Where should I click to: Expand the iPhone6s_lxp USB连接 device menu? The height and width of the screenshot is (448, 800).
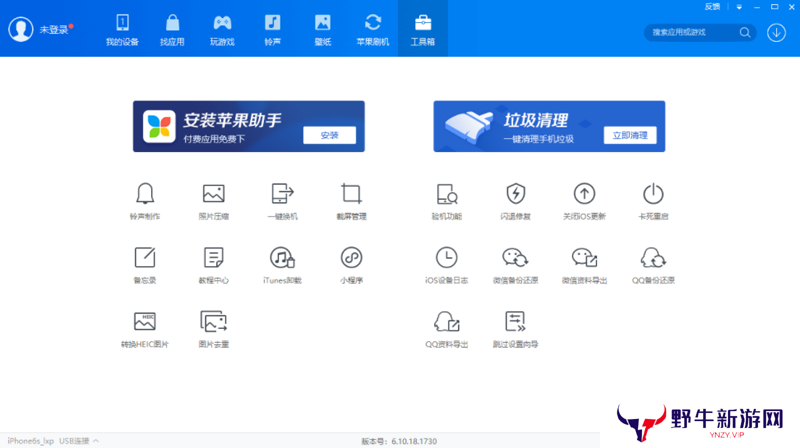tap(53, 441)
